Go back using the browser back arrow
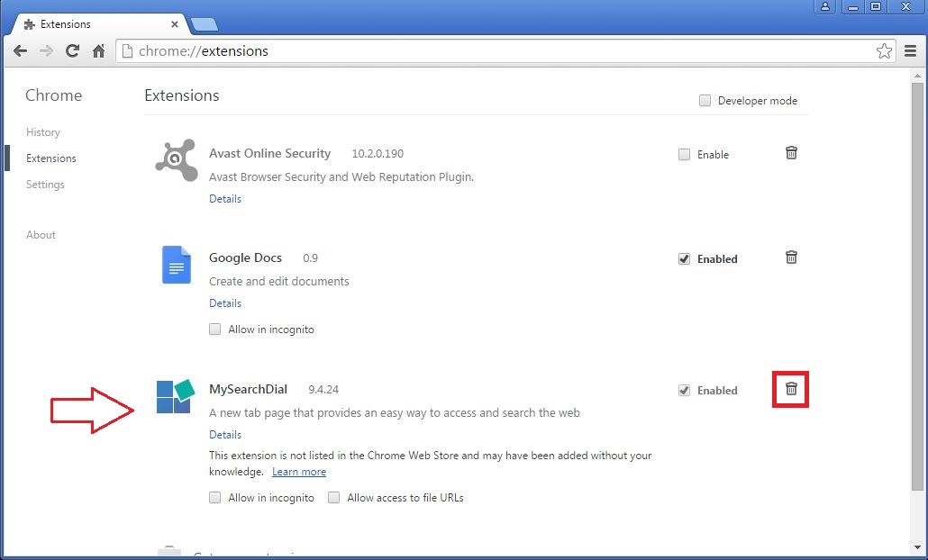 [20, 50]
